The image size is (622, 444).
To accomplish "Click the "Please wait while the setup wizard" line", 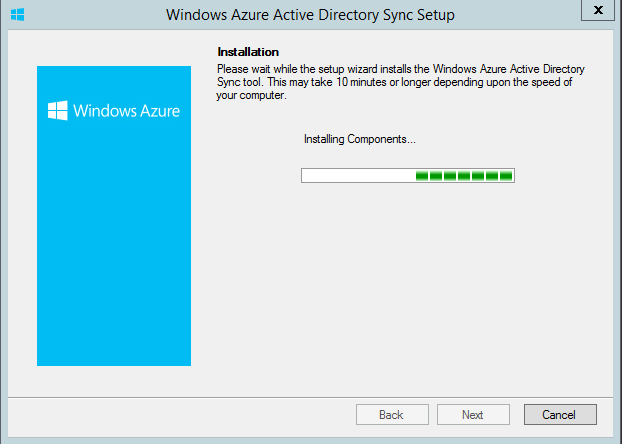I will coord(401,69).
